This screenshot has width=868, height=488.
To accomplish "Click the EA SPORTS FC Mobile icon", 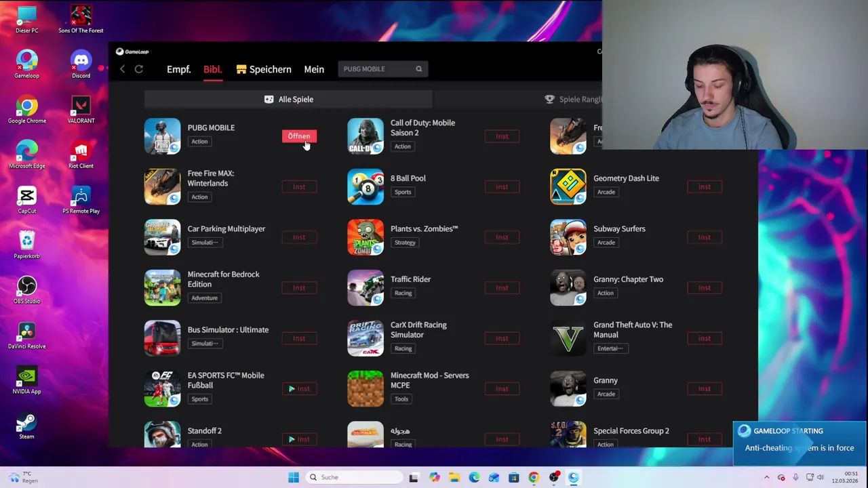I will click(x=162, y=388).
